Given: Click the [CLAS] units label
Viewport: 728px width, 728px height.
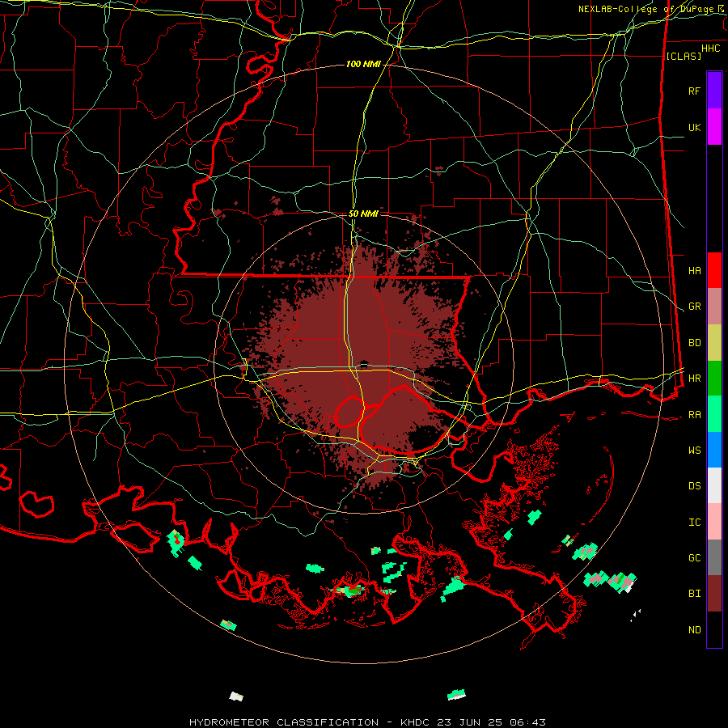Looking at the screenshot, I should pos(684,56).
